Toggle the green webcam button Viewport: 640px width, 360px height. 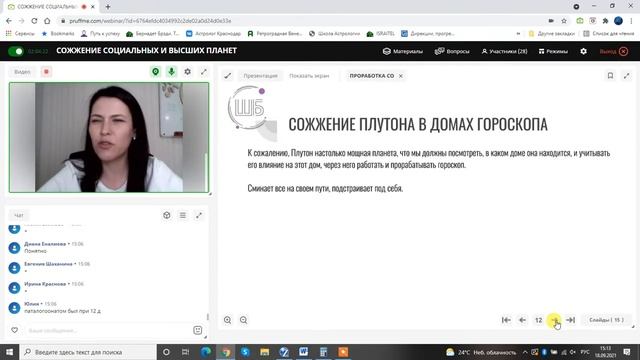click(156, 72)
